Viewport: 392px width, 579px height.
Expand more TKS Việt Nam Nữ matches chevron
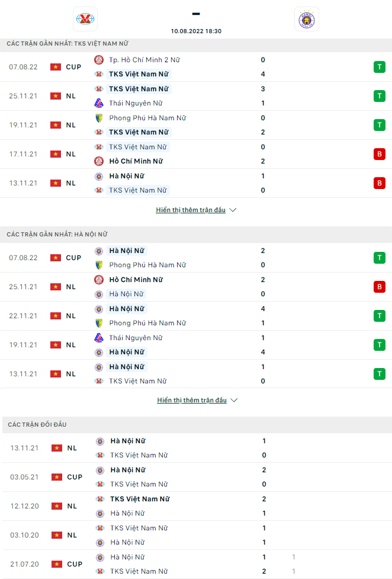click(233, 210)
